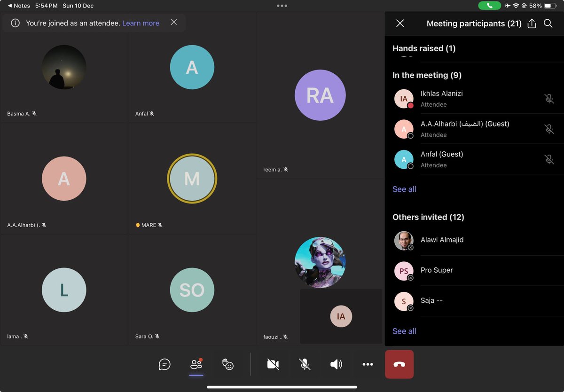Screen dimensions: 564x392
Task: Click the Sara O. name label
Action: point(144,337)
